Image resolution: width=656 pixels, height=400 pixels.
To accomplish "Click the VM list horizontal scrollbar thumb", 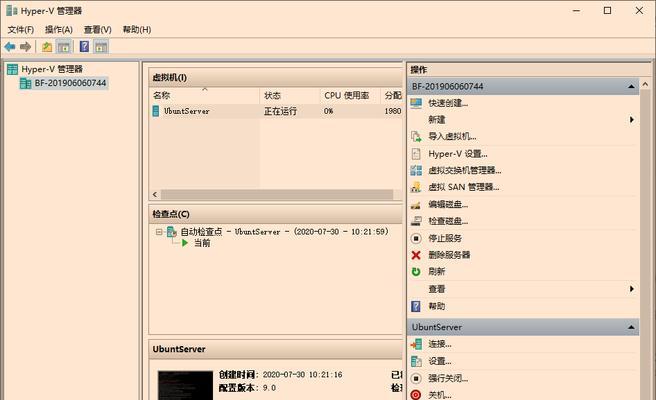I will (277, 195).
